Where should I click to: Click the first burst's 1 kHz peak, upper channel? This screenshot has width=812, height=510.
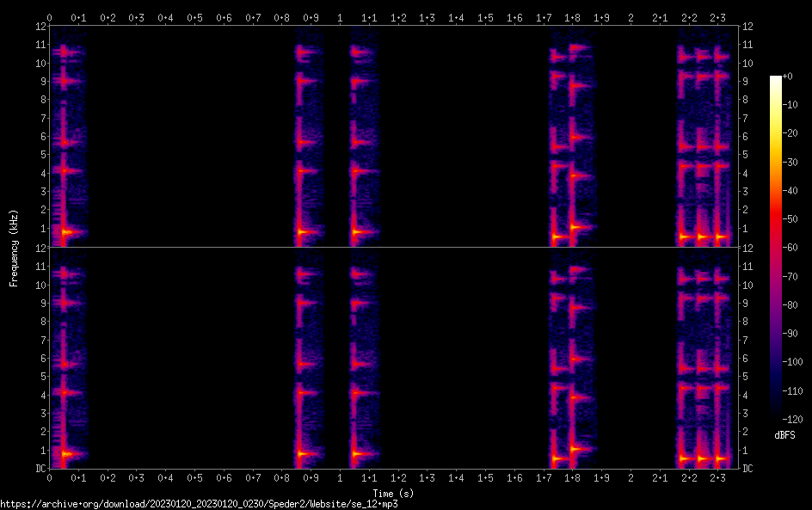pos(66,231)
